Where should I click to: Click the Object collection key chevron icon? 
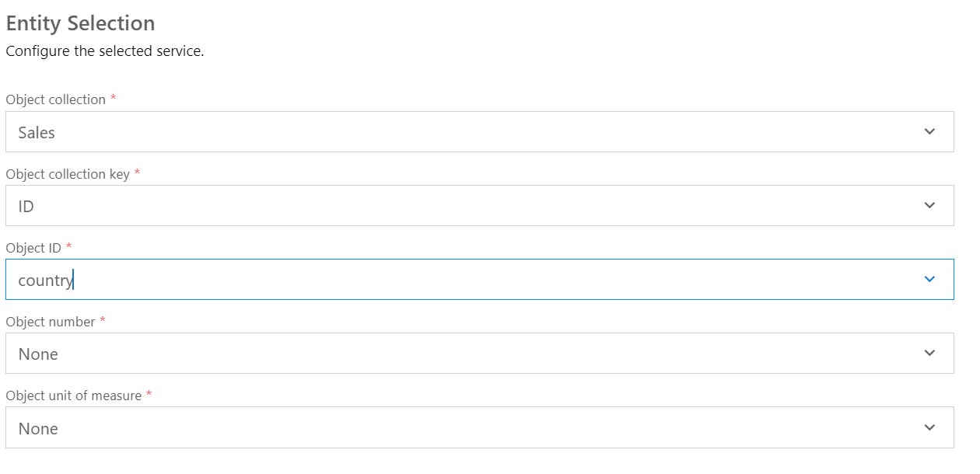point(929,205)
